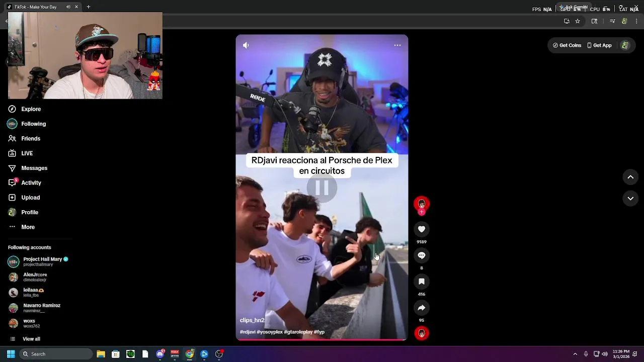Click the Get App button
The height and width of the screenshot is (362, 644).
pos(599,45)
